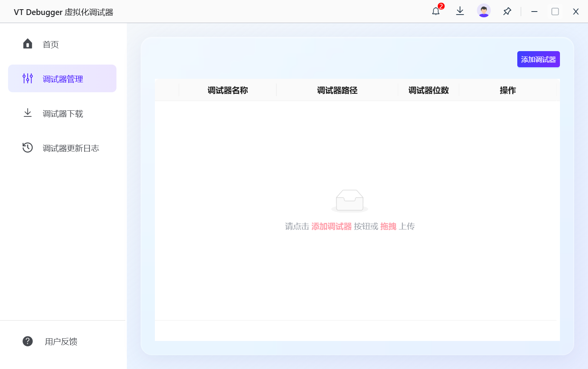The image size is (588, 369).
Task: Open 调试器下载 page
Action: tap(62, 113)
